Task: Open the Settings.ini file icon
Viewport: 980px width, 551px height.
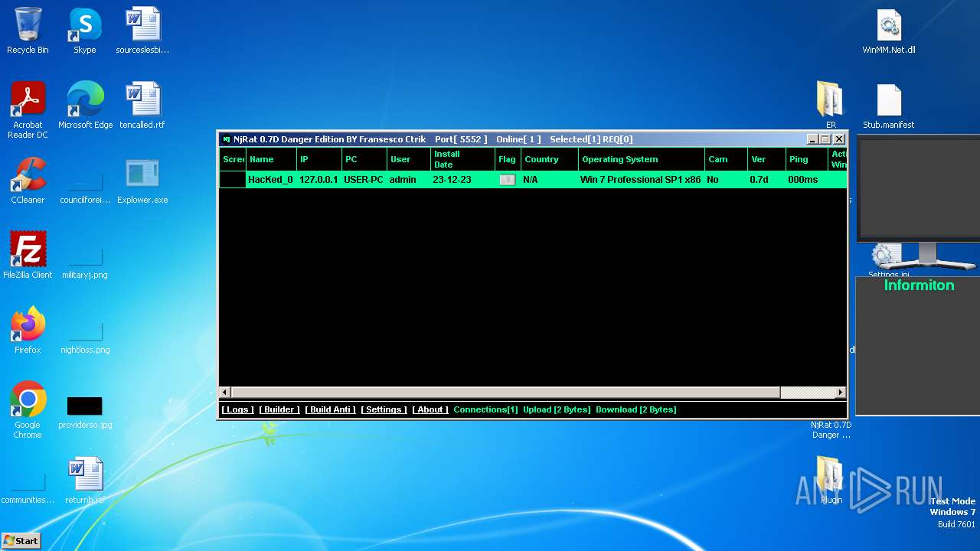Action: click(x=887, y=260)
